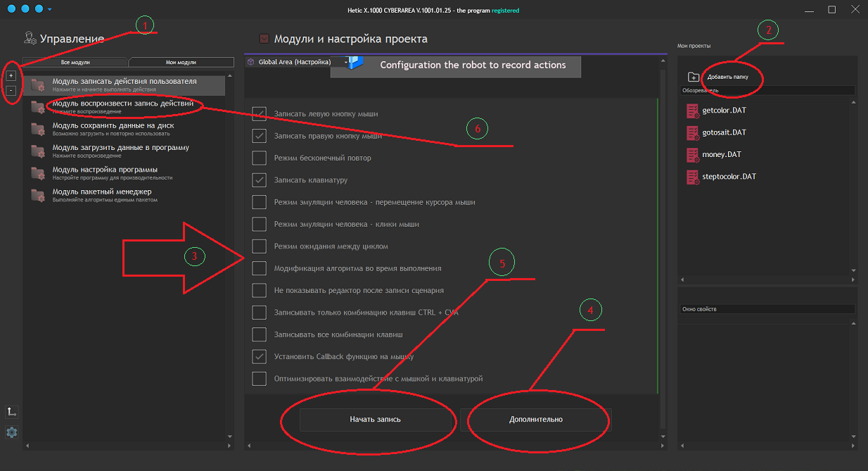Click the minus button beside module list
The image size is (868, 471).
tap(11, 91)
